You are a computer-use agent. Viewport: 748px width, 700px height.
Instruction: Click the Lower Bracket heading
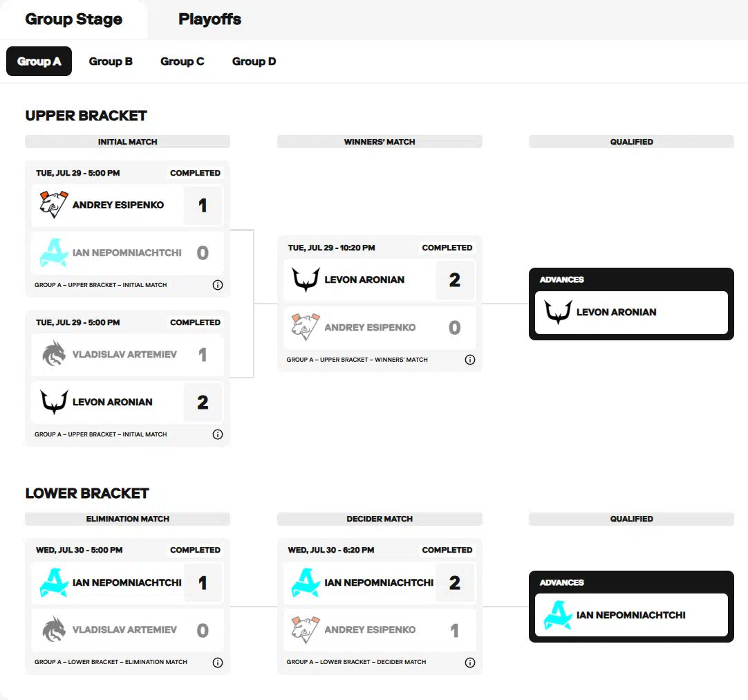[x=87, y=493]
